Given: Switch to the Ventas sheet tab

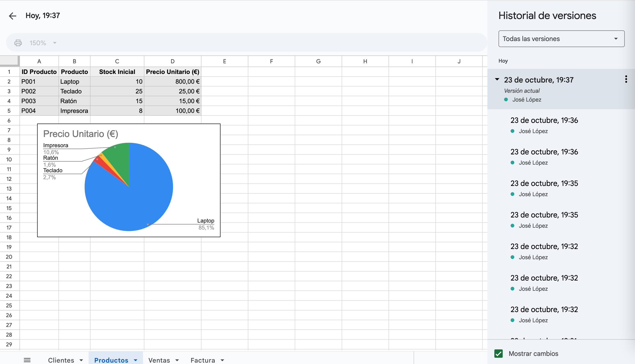Looking at the screenshot, I should 159,360.
